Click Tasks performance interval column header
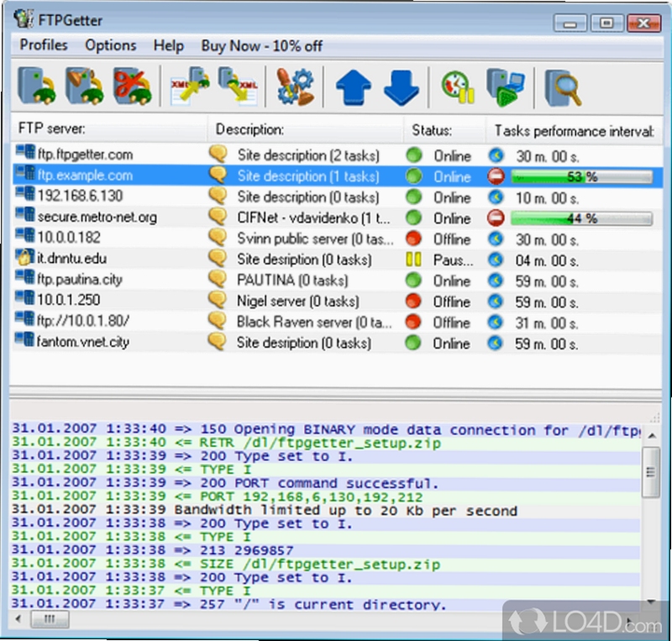The image size is (672, 641). [574, 130]
